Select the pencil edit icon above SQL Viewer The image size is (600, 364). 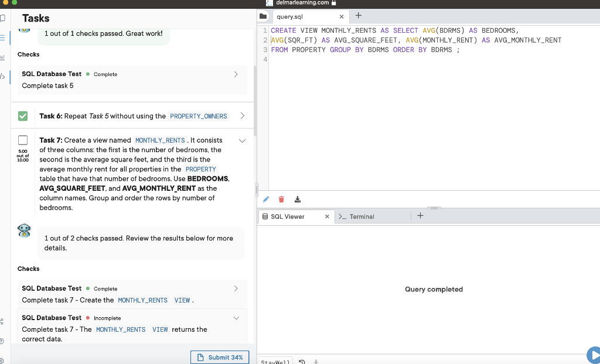coord(266,200)
